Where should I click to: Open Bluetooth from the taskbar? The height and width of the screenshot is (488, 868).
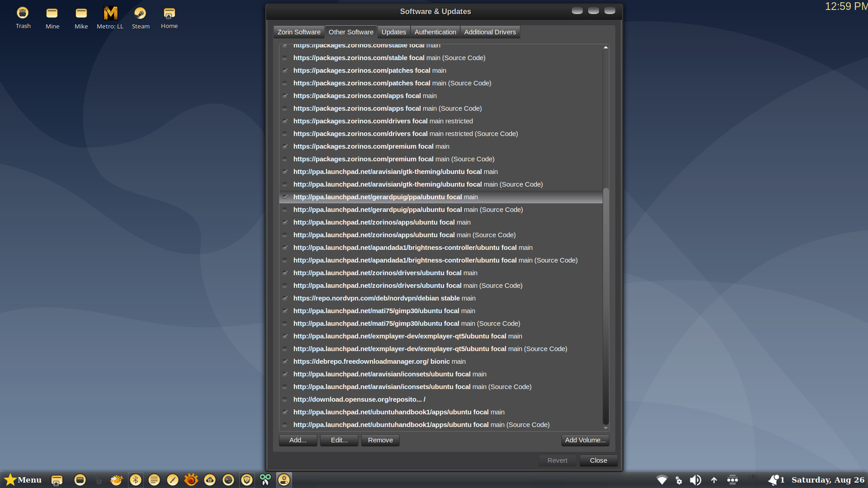(x=136, y=480)
